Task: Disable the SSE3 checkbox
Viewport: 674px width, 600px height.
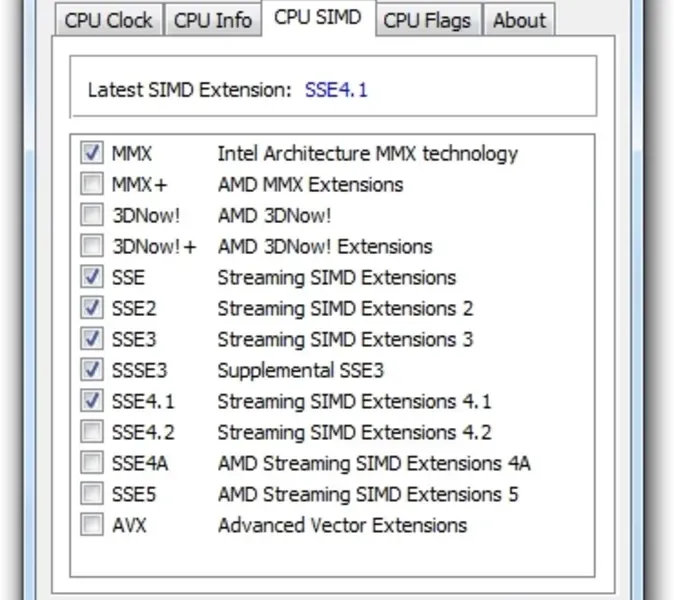Action: (92, 339)
